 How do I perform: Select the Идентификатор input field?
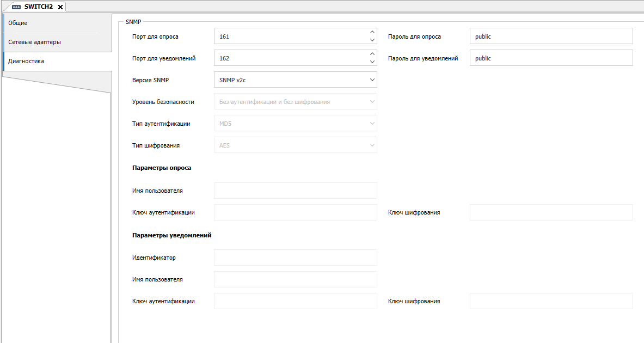(295, 258)
